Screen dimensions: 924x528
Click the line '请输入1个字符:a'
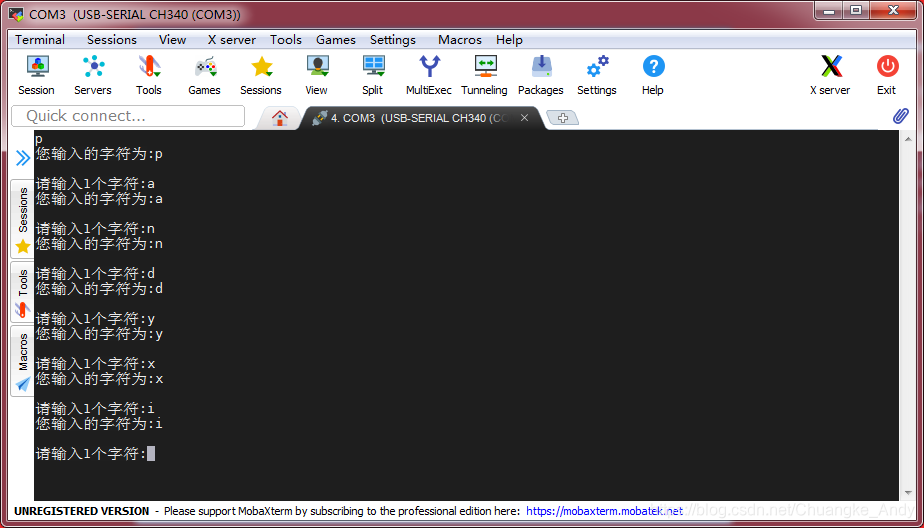95,184
